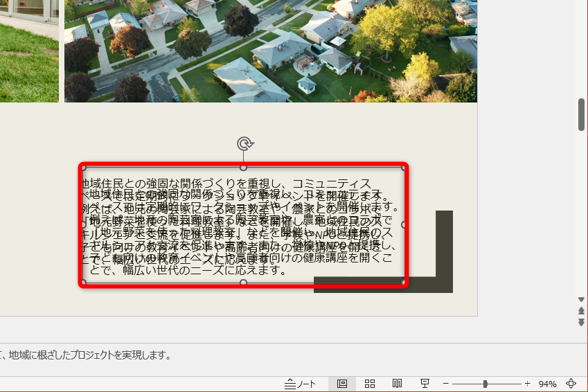Viewport: 588px width, 392px height.
Task: Click the zoom in plus button
Action: click(x=527, y=384)
